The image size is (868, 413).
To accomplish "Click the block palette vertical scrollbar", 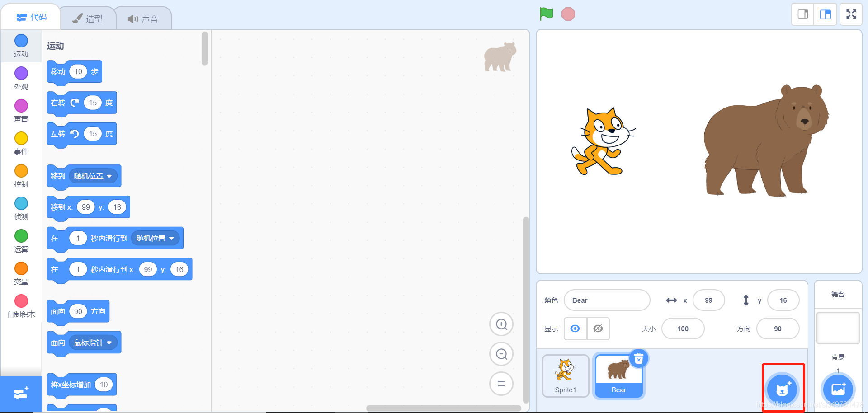I will pyautogui.click(x=205, y=48).
